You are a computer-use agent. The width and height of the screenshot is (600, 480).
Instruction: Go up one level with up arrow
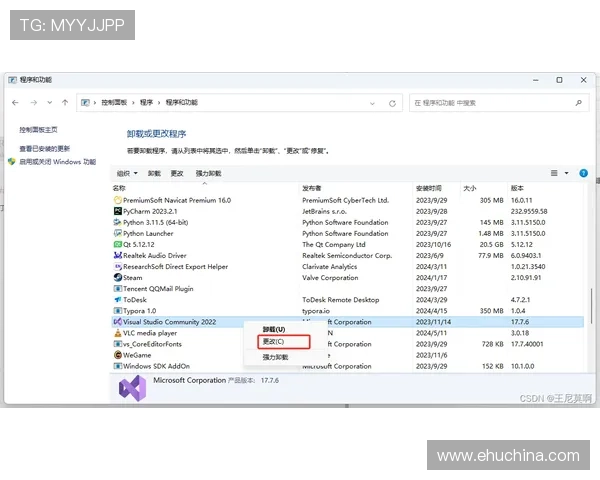(x=65, y=103)
